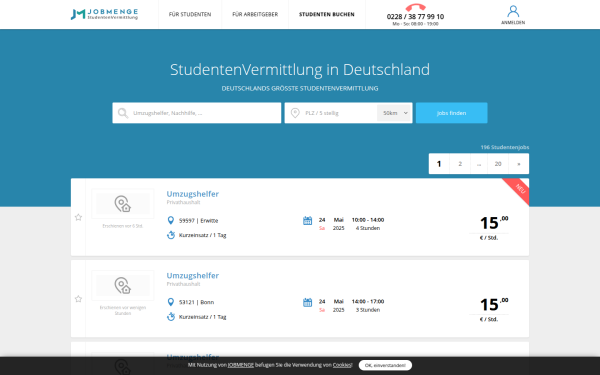Open the Cookies link in cookie bar

point(342,365)
